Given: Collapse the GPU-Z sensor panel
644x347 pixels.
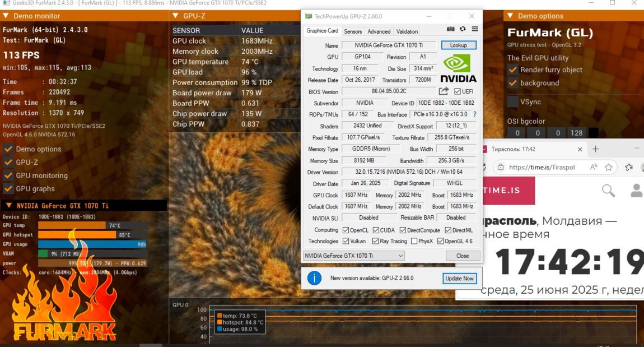Looking at the screenshot, I should (175, 16).
